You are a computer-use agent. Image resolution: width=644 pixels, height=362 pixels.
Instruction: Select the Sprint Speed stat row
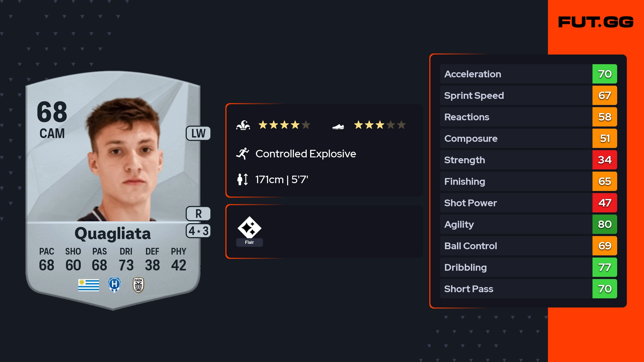pyautogui.click(x=515, y=95)
